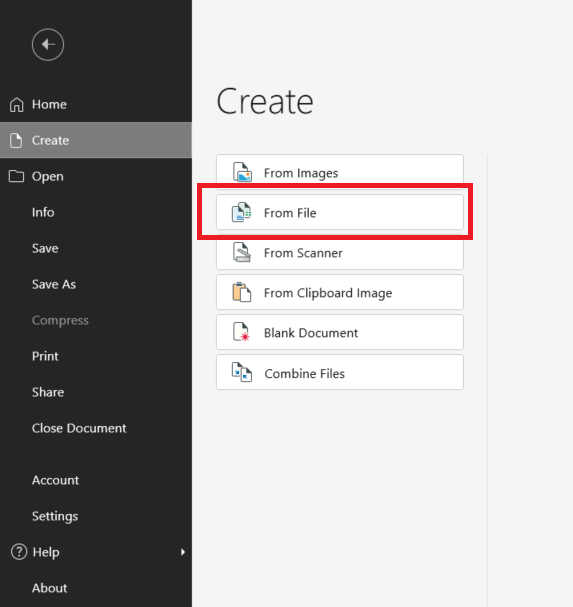Create a PDF From Images

pos(340,172)
